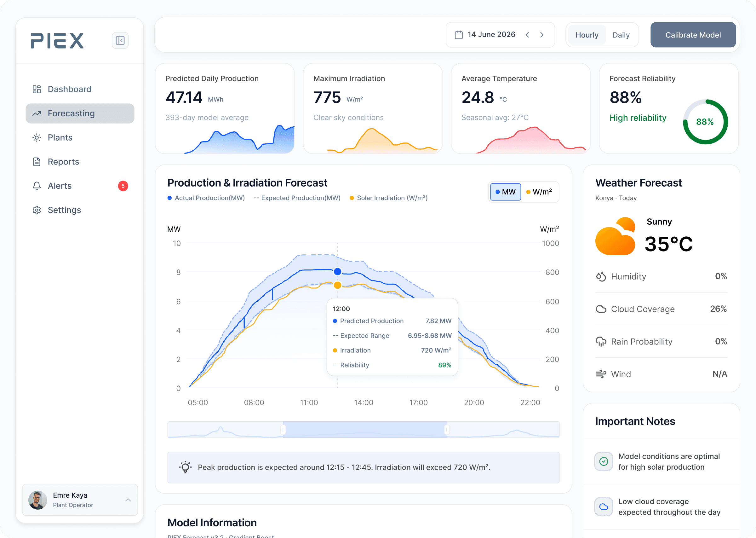The height and width of the screenshot is (538, 756).
Task: Go to the previous date
Action: [527, 35]
